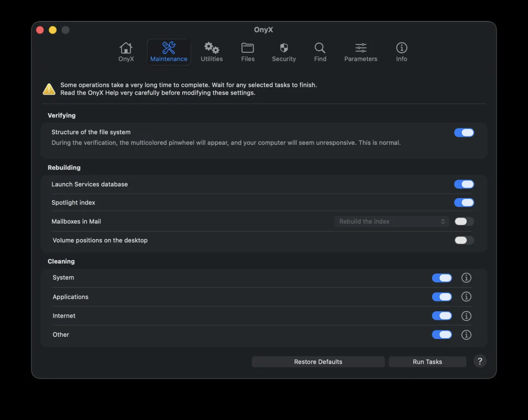528x420 pixels.
Task: Click the Verifying section heading
Action: point(62,115)
